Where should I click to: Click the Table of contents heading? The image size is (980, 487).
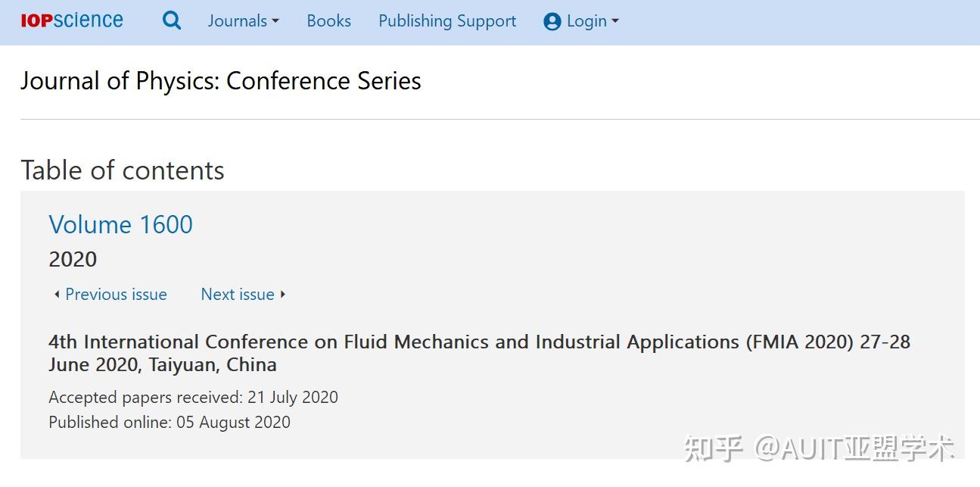tap(123, 170)
